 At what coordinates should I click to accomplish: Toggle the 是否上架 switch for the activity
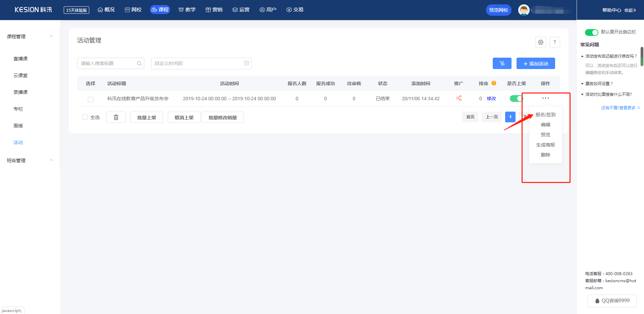[516, 98]
